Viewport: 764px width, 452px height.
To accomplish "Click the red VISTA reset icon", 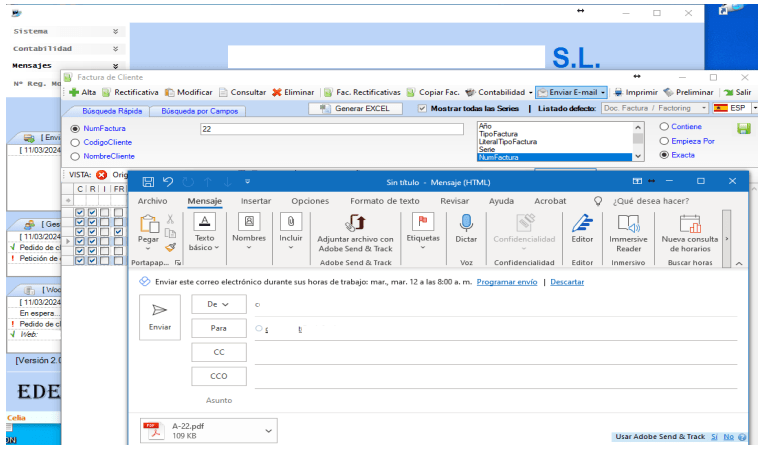I will click(101, 175).
